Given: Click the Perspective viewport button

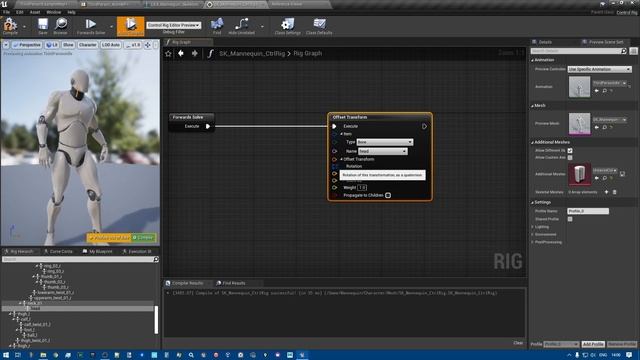Looking at the screenshot, I should click(27, 45).
